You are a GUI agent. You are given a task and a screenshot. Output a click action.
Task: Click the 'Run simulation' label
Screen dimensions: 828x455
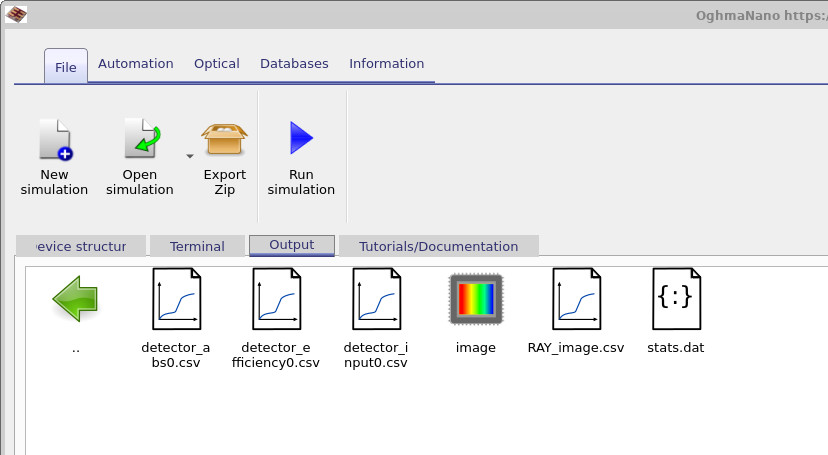tap(301, 182)
